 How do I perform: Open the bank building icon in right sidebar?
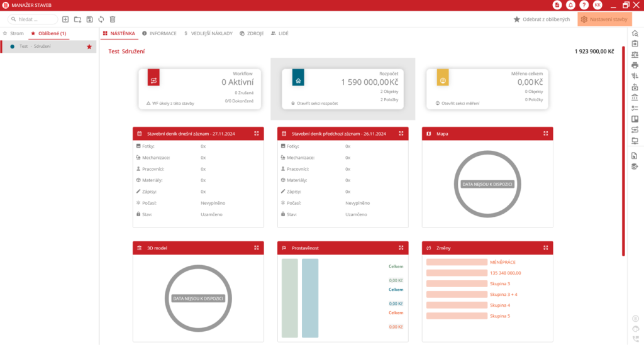point(635,98)
